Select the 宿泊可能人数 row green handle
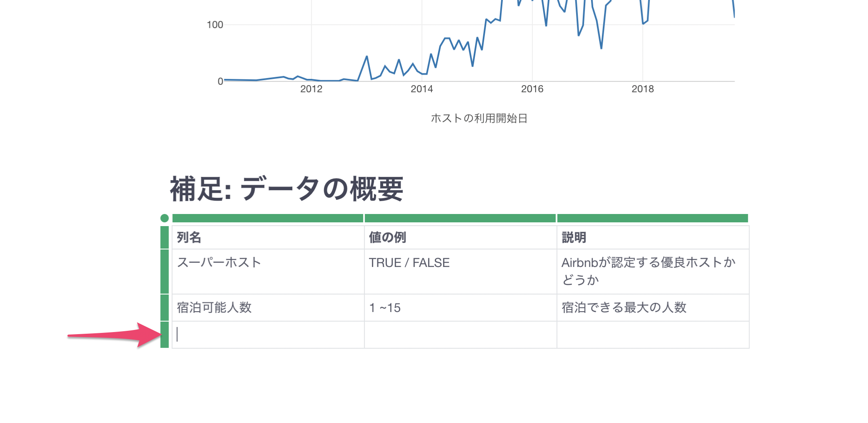868x423 pixels. tap(164, 307)
